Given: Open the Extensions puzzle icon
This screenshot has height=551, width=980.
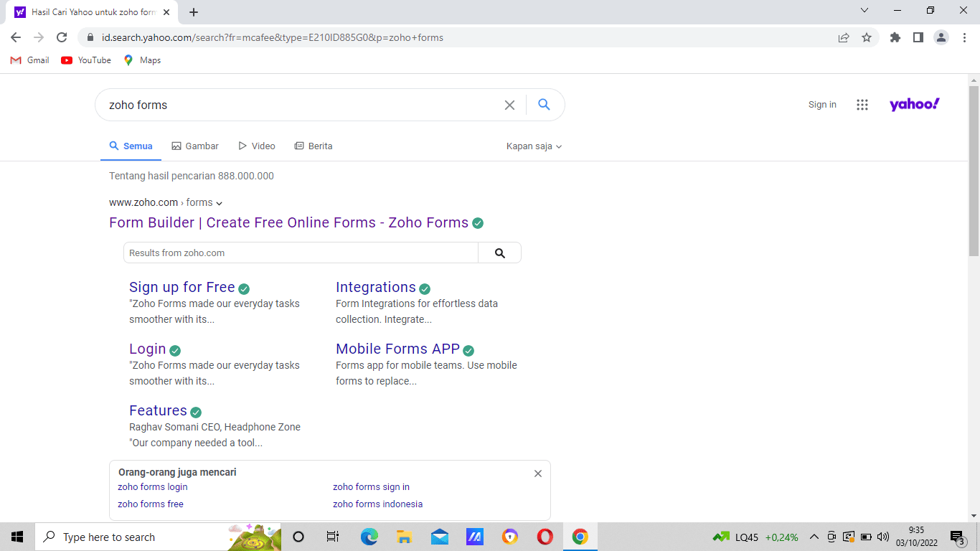Looking at the screenshot, I should pos(895,37).
